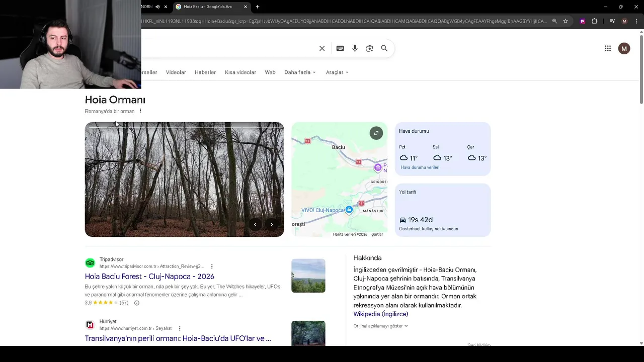Viewport: 644px width, 362px height.
Task: Open the media control icon in Chrome's toolbar
Action: click(x=612, y=21)
